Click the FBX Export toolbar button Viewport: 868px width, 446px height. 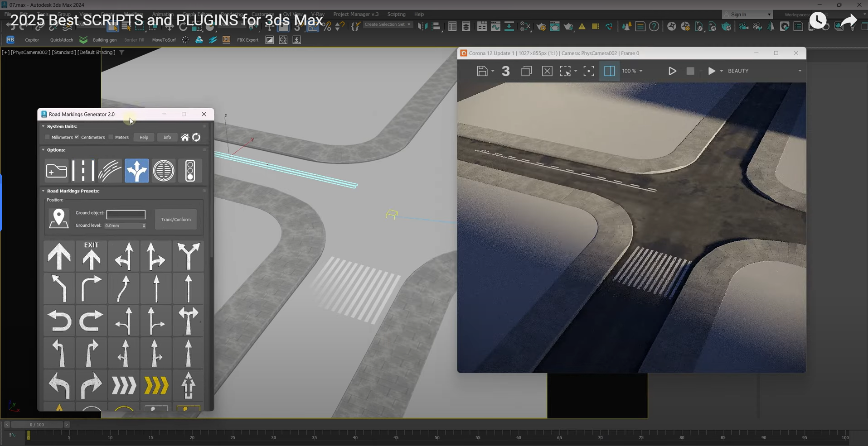point(247,40)
